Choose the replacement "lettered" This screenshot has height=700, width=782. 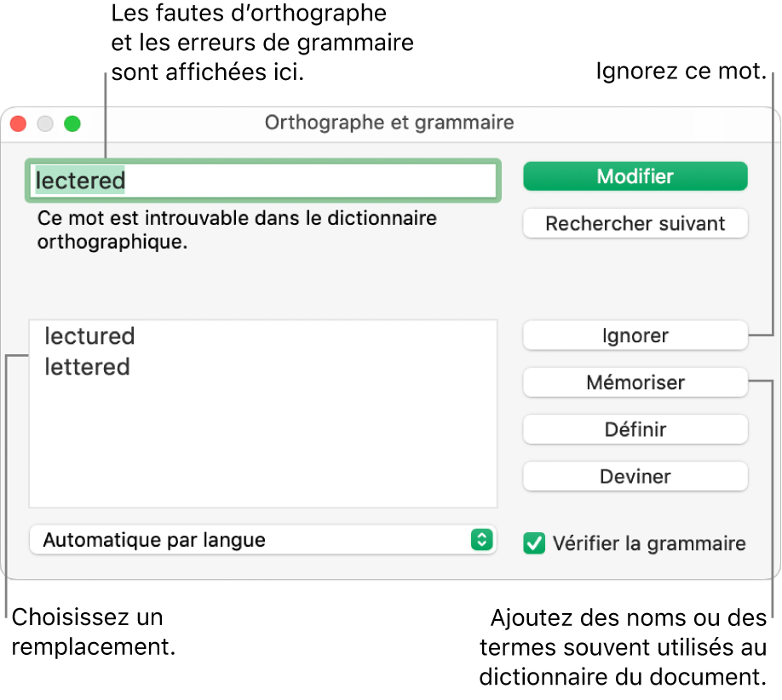pyautogui.click(x=88, y=367)
